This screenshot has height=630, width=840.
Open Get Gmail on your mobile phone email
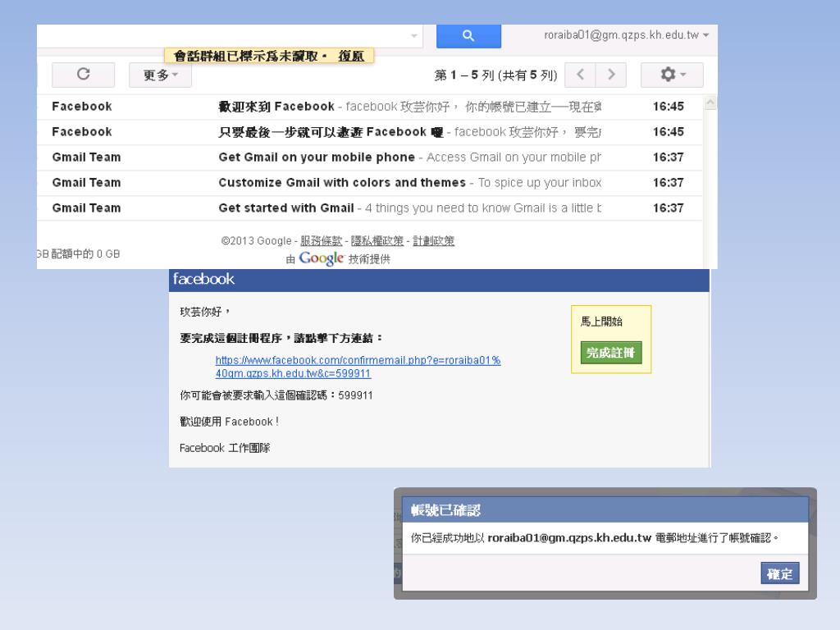pos(370,157)
